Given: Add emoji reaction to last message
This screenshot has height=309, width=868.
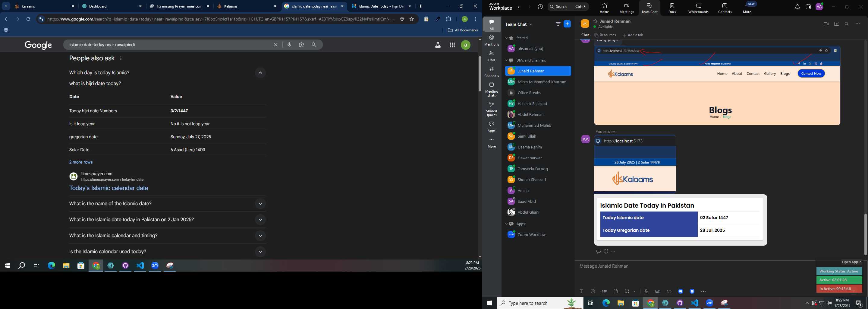Looking at the screenshot, I should [x=606, y=251].
